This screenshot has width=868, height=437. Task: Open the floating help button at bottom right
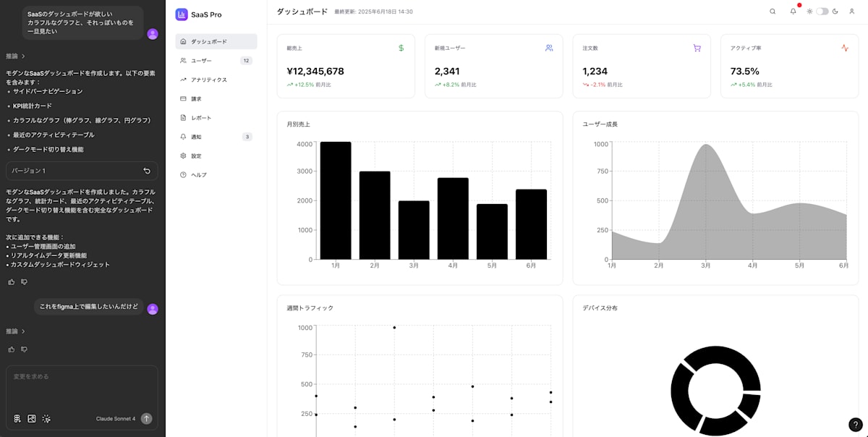point(855,425)
